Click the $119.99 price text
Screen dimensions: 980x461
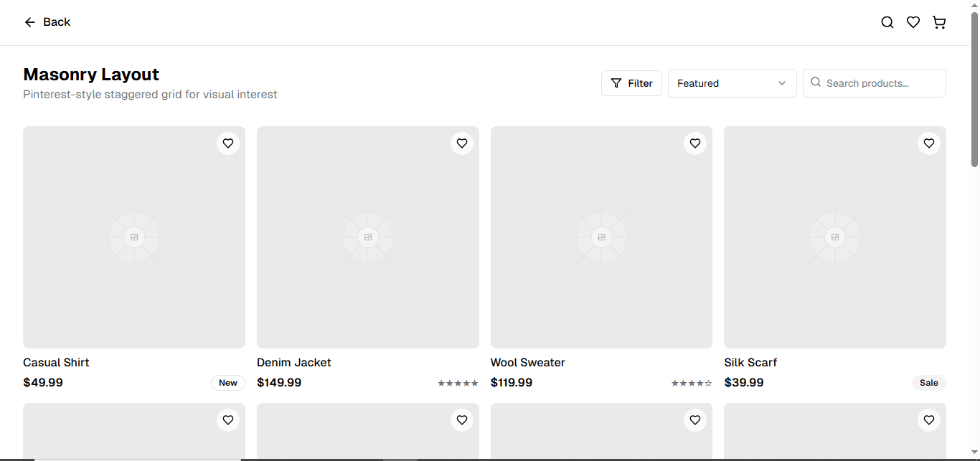pos(512,383)
